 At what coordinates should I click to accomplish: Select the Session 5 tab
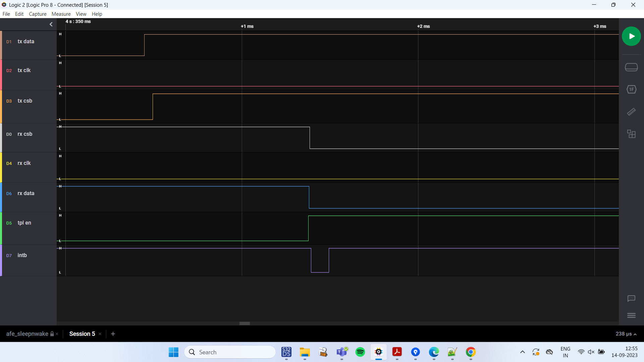tap(82, 334)
